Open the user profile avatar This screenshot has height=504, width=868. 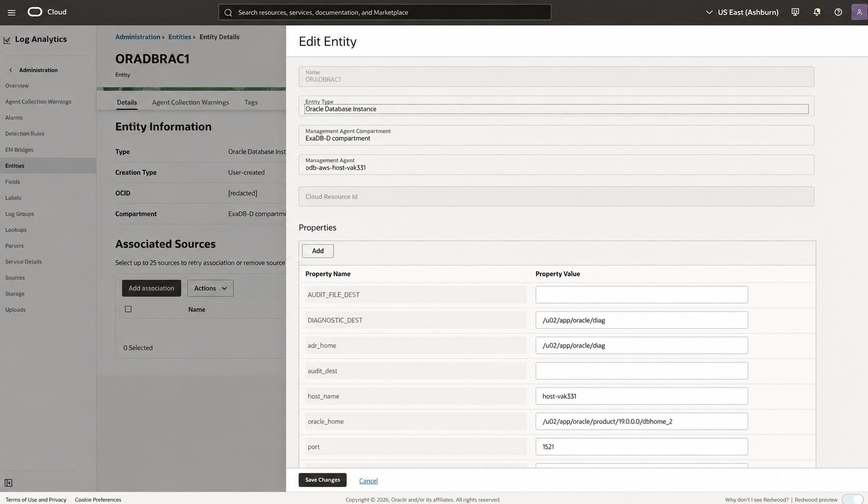[859, 12]
